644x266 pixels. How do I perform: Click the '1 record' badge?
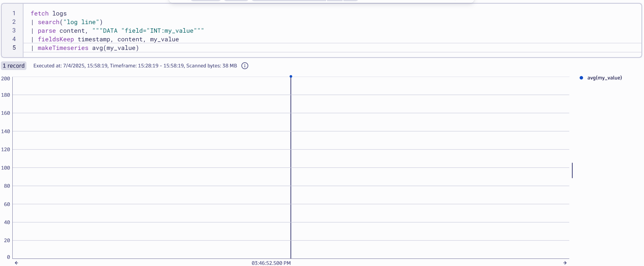point(14,66)
